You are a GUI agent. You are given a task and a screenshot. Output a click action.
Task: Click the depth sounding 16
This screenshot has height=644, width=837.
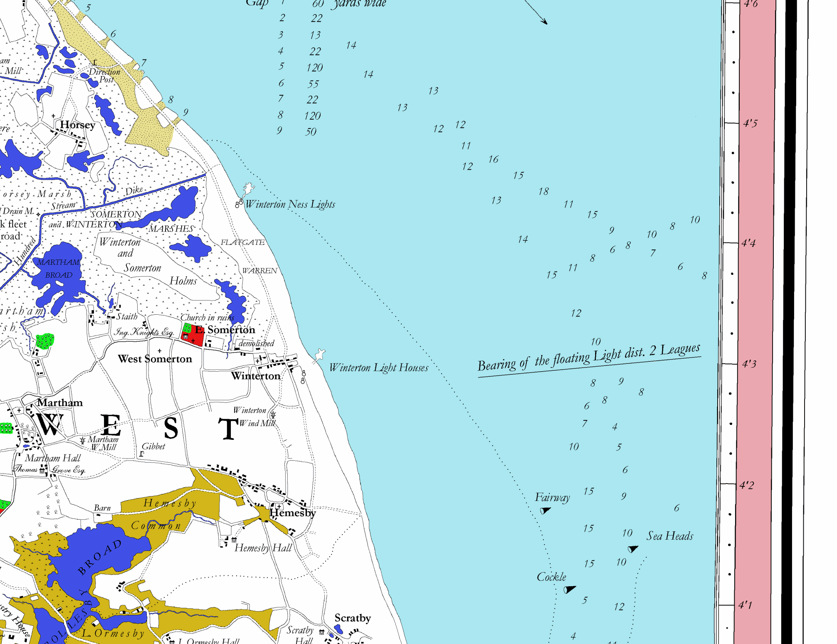(x=493, y=159)
